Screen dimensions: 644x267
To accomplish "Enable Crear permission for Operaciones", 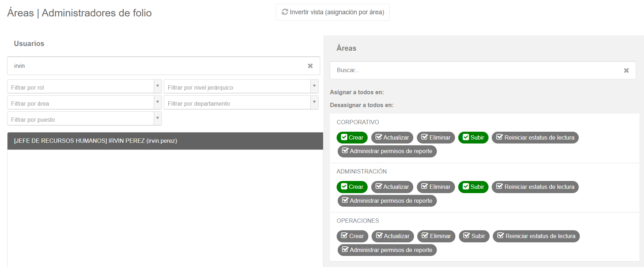I will tap(352, 236).
